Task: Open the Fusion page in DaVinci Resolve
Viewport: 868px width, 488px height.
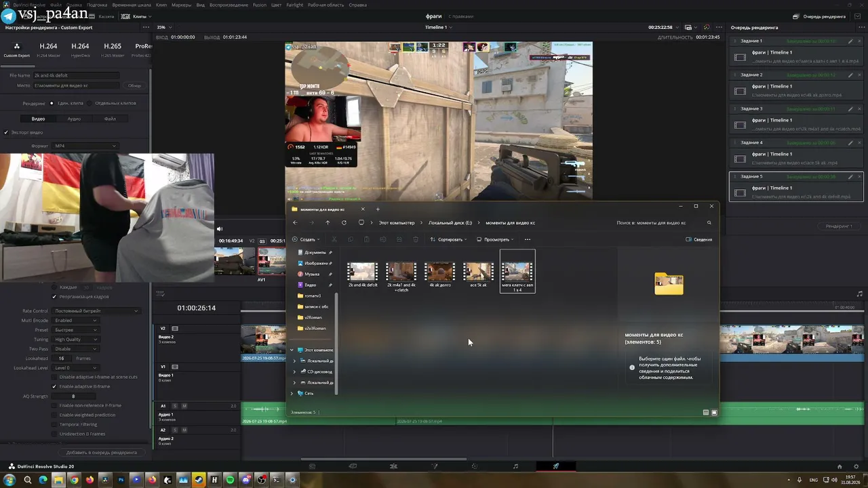Action: tap(435, 466)
